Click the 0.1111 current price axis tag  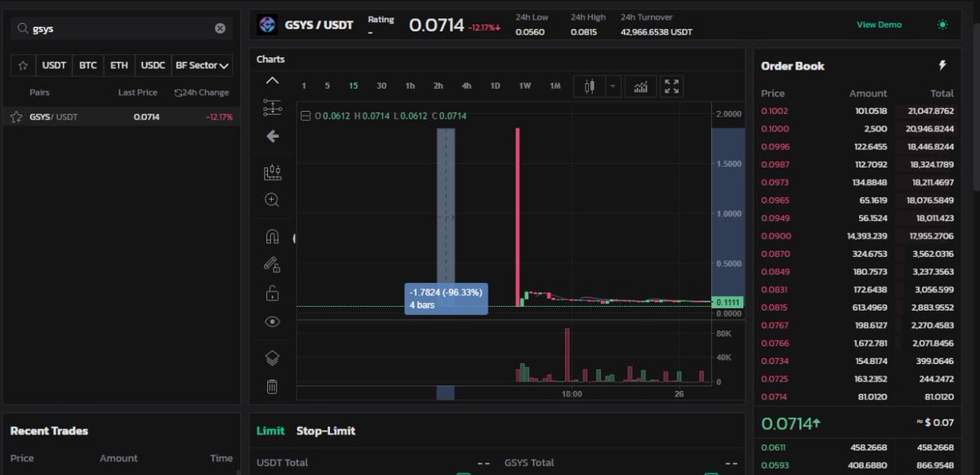(x=728, y=302)
